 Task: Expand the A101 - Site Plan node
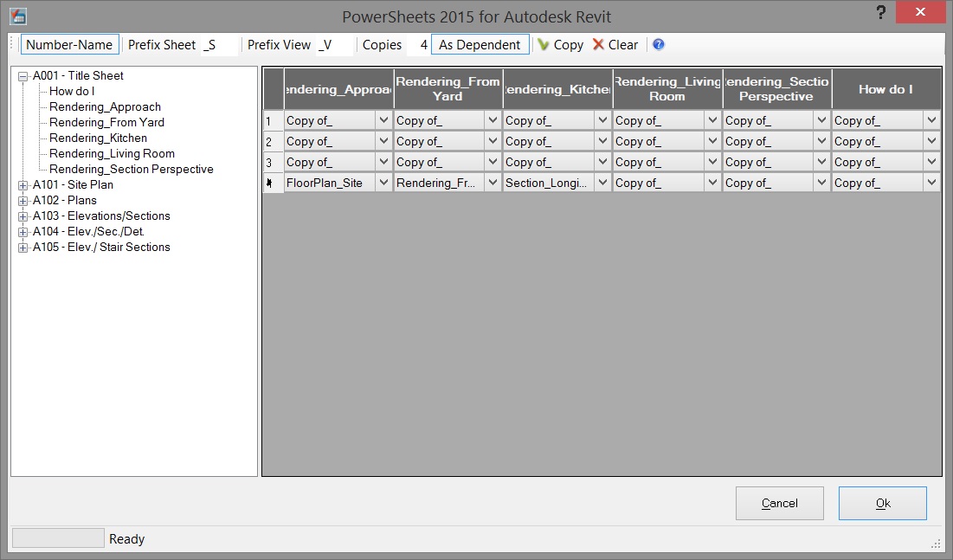[x=23, y=185]
